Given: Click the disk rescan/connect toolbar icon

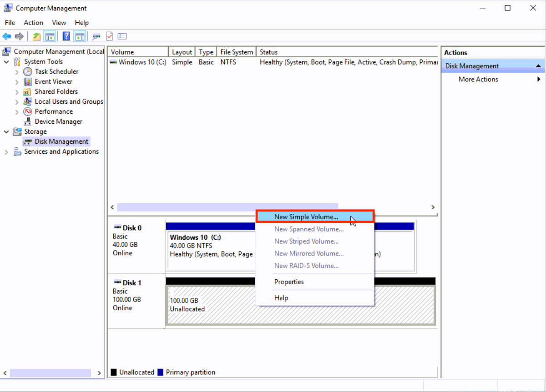Looking at the screenshot, I should (96, 36).
